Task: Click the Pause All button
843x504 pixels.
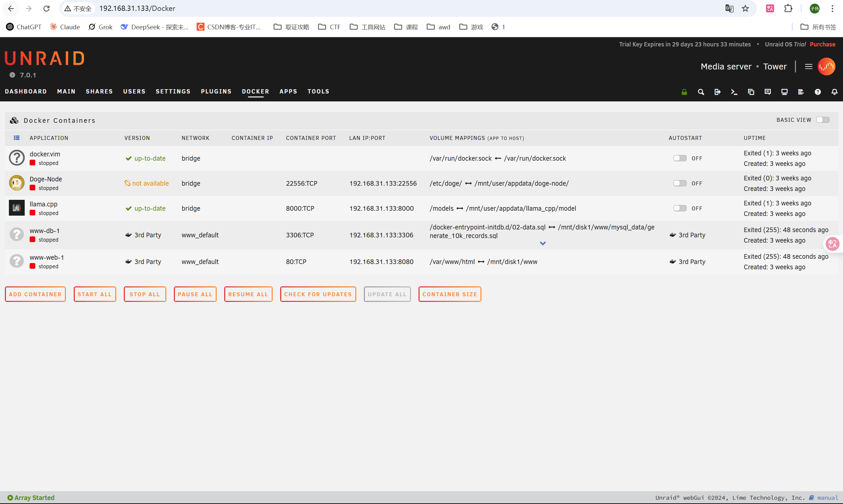Action: 195,294
